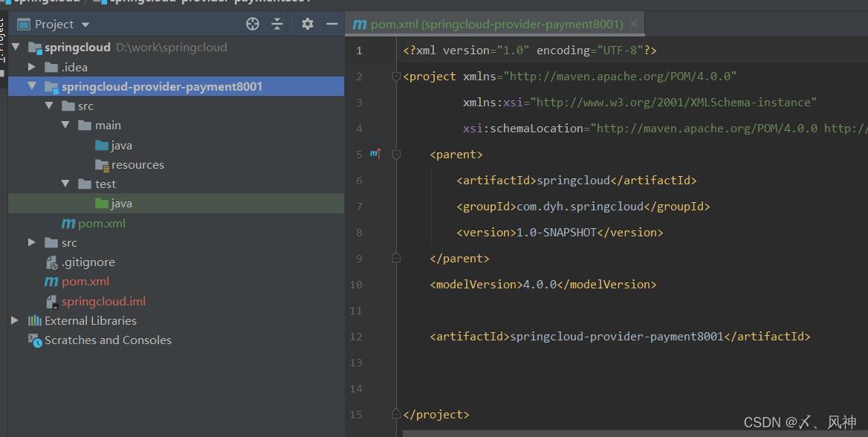Collapse the springcloud root project node
The image size is (868, 437).
coord(16,47)
